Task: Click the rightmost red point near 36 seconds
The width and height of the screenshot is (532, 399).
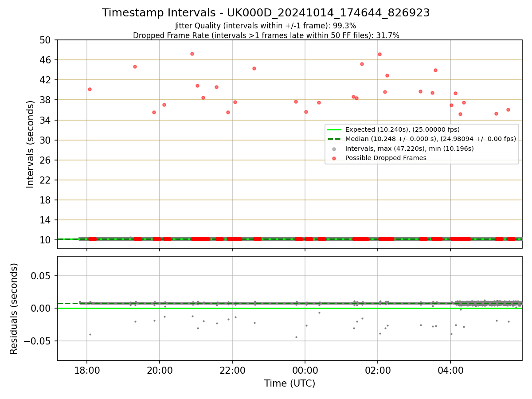Action: coord(508,110)
